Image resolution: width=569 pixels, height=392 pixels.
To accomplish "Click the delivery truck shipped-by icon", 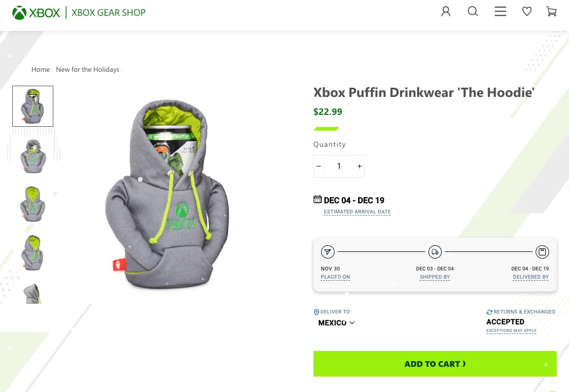I will pos(435,252).
